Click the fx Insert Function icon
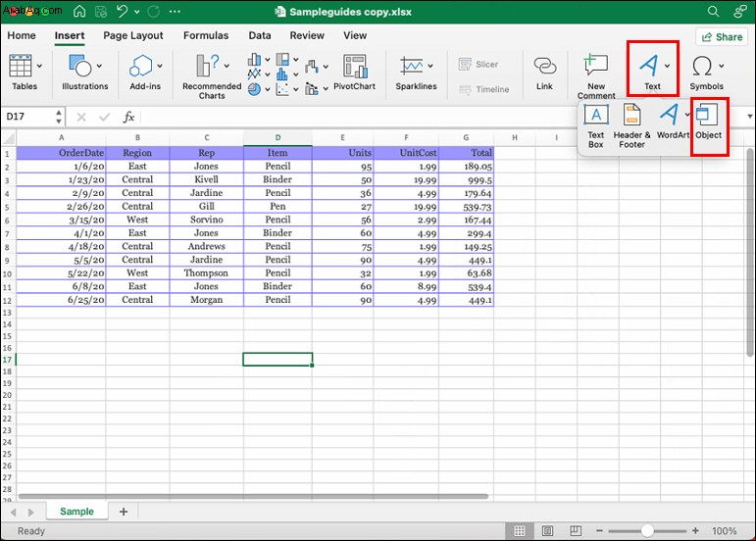 pyautogui.click(x=128, y=117)
